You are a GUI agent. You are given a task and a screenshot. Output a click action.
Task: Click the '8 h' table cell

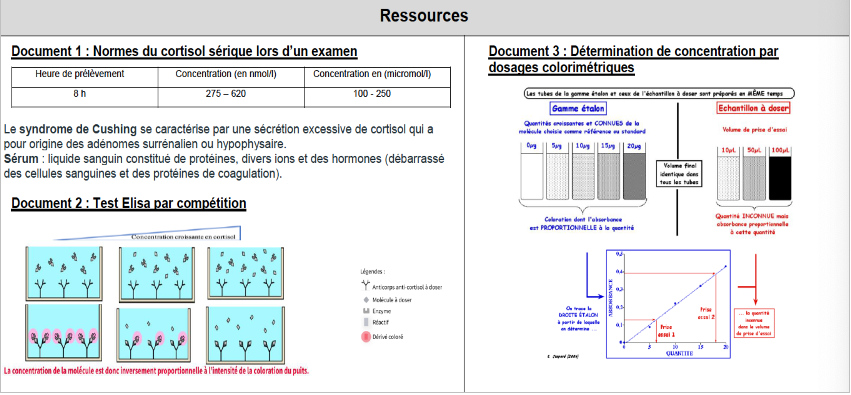(x=80, y=94)
